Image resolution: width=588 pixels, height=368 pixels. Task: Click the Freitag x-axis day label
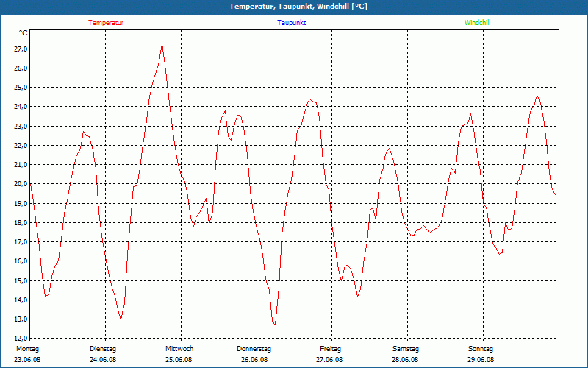tap(330, 349)
